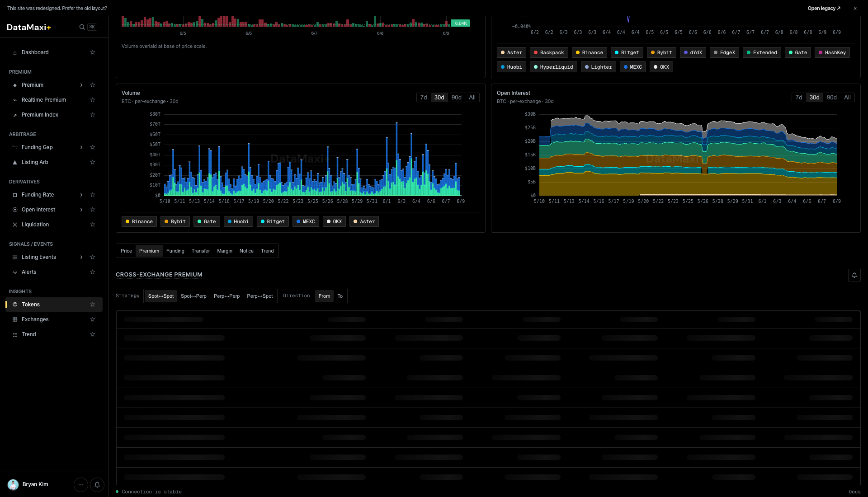Screen dimensions: 868x497
Task: Set Direction to To
Action: tap(340, 296)
